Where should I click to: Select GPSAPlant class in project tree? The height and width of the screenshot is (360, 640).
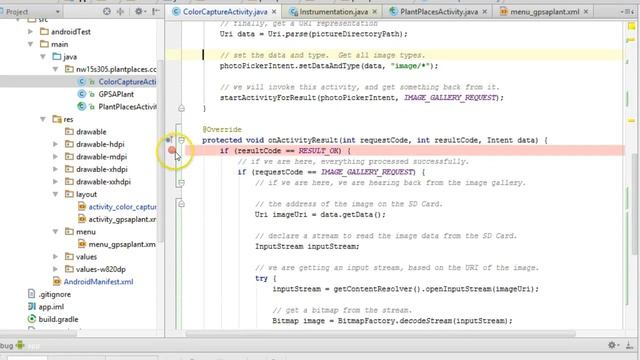click(x=116, y=94)
